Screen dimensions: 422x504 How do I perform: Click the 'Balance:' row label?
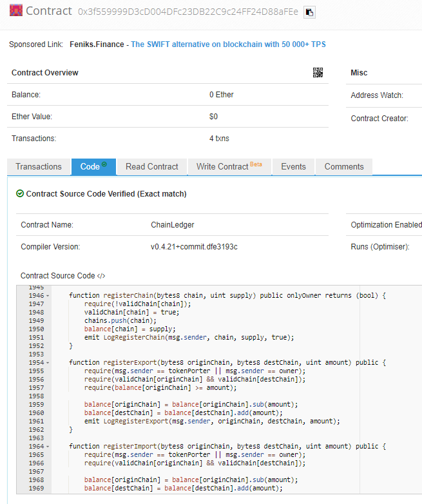pos(26,95)
